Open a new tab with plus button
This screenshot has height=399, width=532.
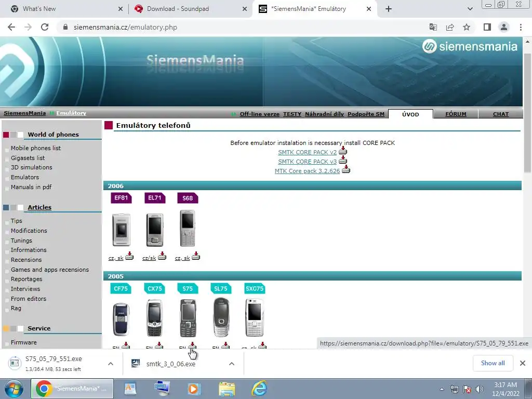pyautogui.click(x=389, y=9)
